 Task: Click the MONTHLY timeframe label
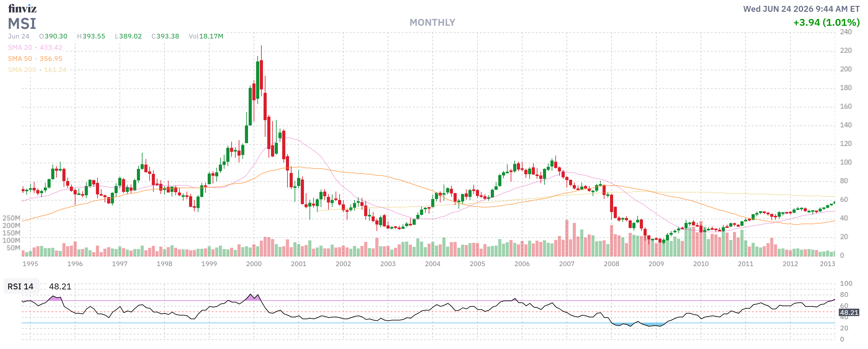point(432,23)
